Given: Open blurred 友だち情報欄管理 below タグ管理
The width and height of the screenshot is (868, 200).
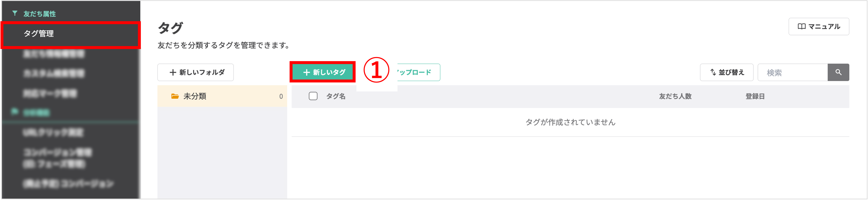Looking at the screenshot, I should pyautogui.click(x=54, y=54).
